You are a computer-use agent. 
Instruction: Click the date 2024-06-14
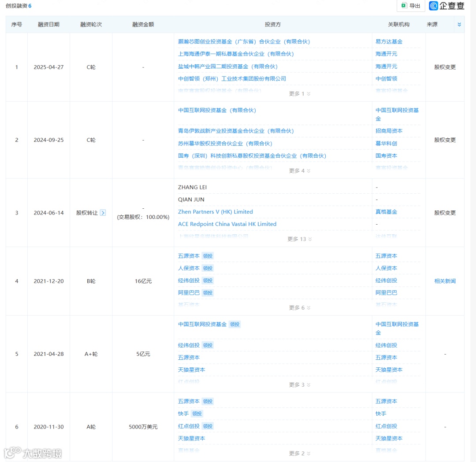click(x=48, y=213)
